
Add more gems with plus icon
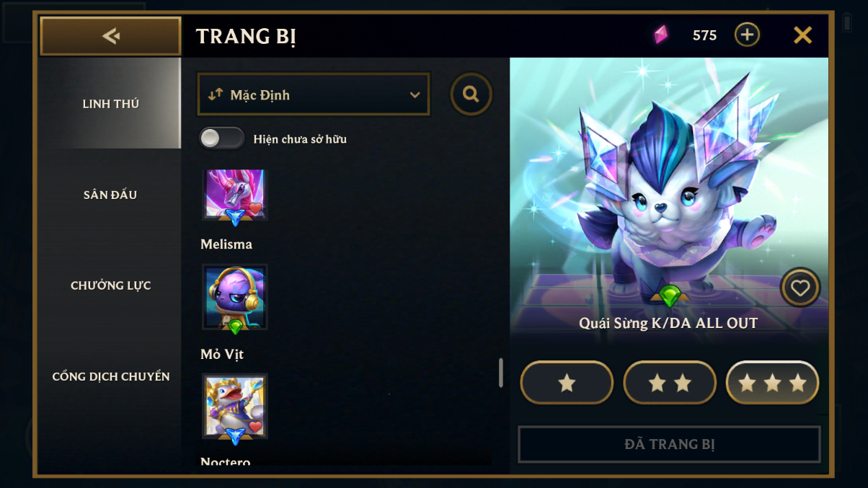(747, 35)
